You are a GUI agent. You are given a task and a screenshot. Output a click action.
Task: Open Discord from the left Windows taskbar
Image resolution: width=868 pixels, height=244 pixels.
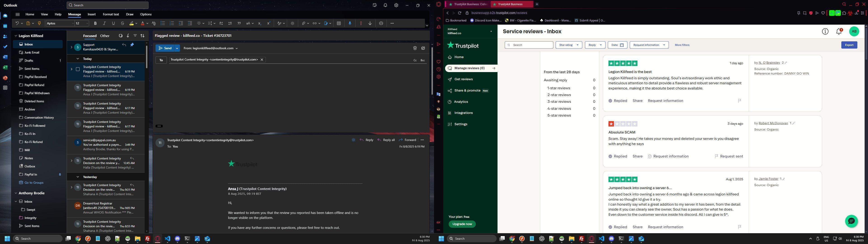[177, 239]
